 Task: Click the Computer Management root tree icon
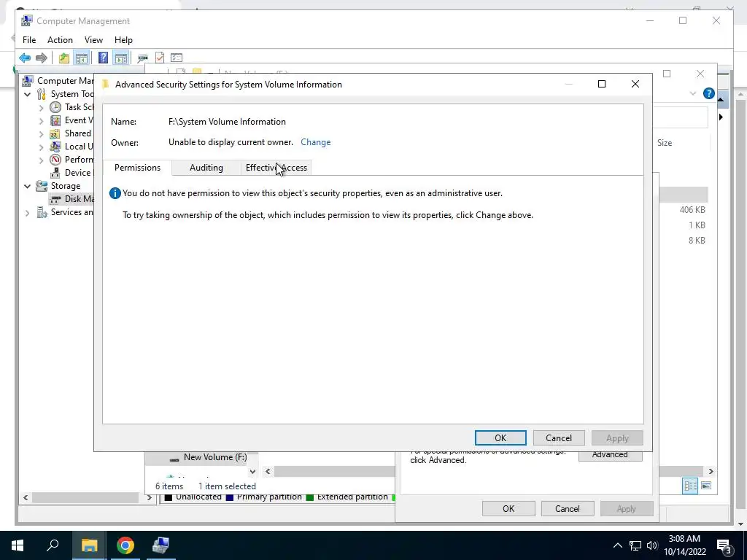tap(28, 81)
